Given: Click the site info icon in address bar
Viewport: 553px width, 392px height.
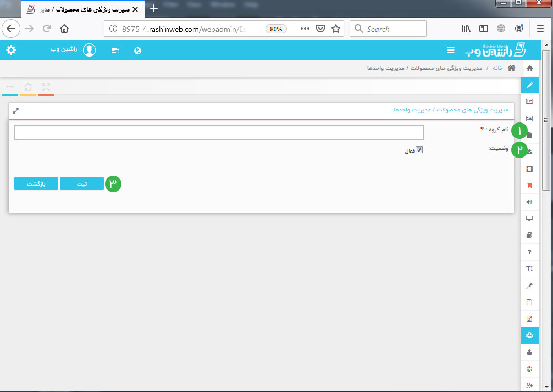Looking at the screenshot, I should [x=113, y=29].
